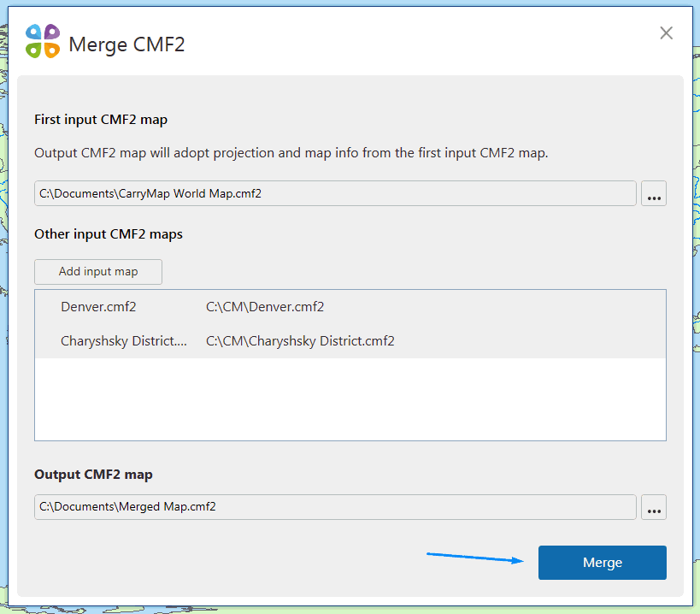Click the Add input map button

(x=97, y=271)
